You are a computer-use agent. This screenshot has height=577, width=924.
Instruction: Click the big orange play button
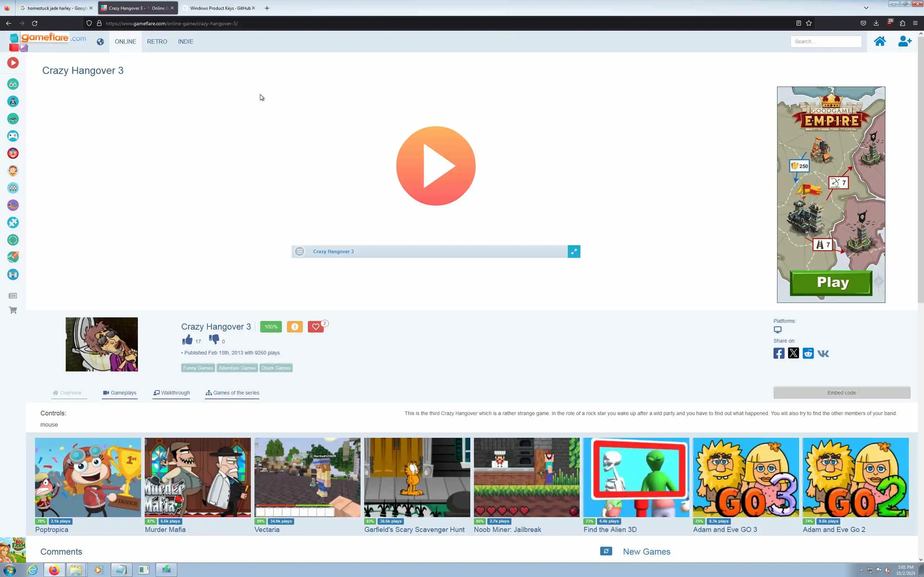(436, 166)
